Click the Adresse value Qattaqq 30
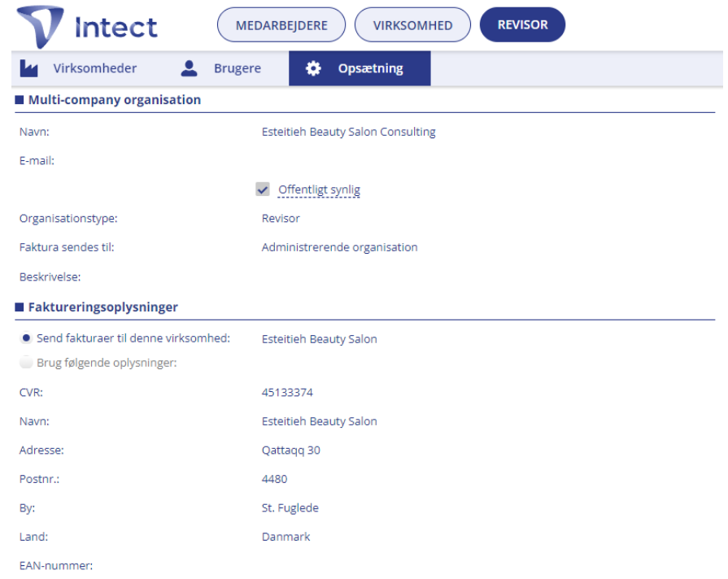728x579 pixels. (291, 451)
